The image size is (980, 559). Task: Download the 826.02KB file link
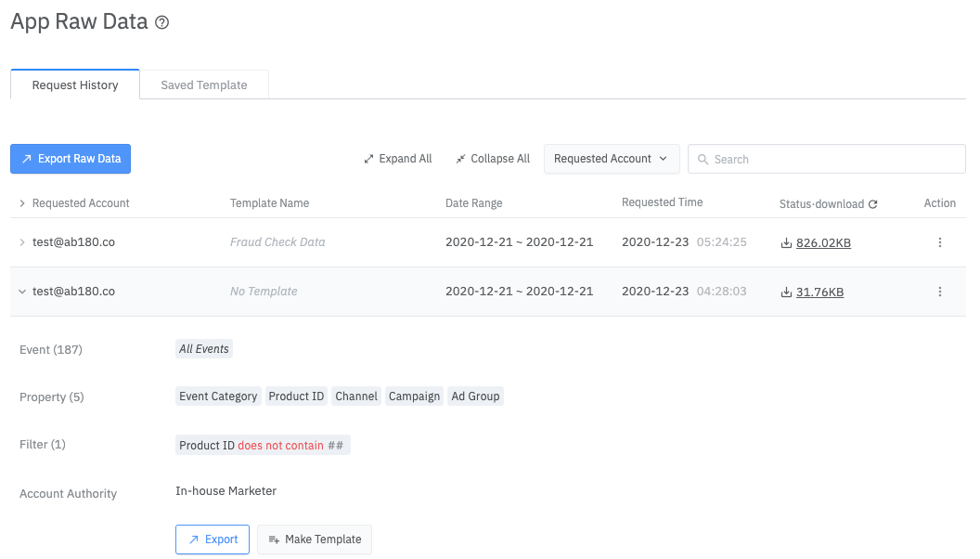pos(823,242)
